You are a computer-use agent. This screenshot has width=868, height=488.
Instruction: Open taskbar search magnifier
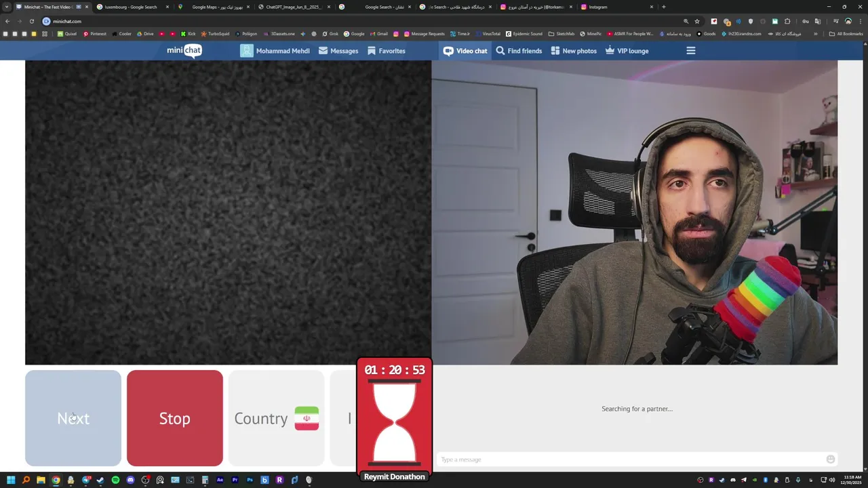coord(26,481)
